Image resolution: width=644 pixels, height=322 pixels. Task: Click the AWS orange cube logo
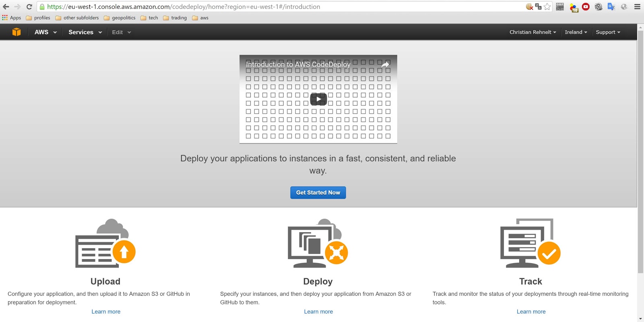click(x=17, y=32)
